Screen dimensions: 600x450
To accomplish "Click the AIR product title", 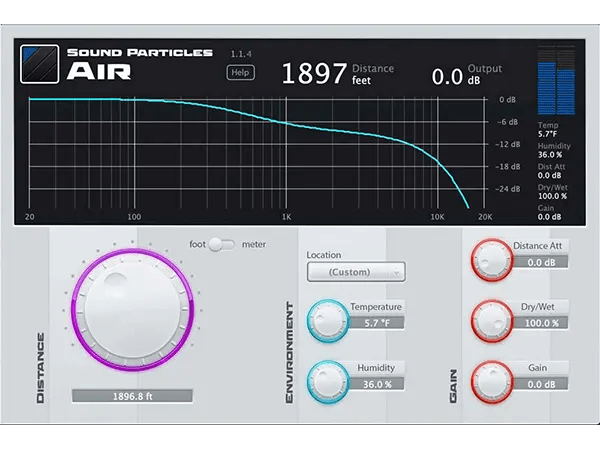I will 99,72.
